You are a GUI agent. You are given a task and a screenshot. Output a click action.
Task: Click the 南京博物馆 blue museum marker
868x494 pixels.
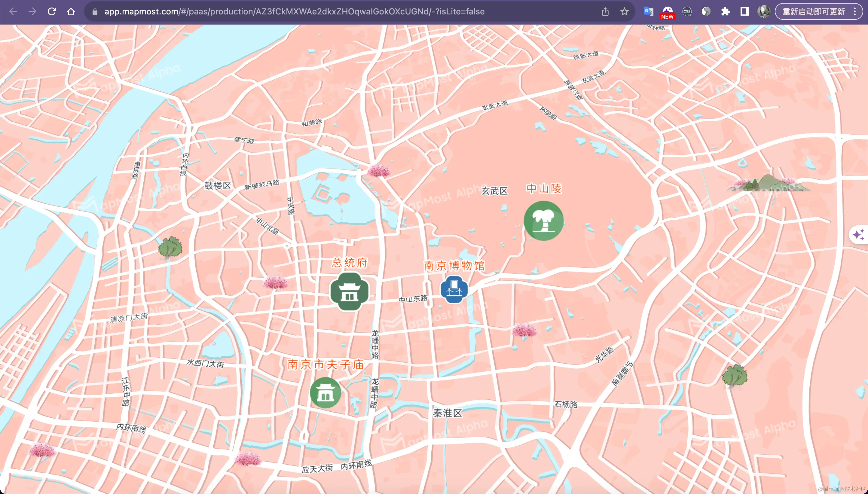pyautogui.click(x=454, y=289)
